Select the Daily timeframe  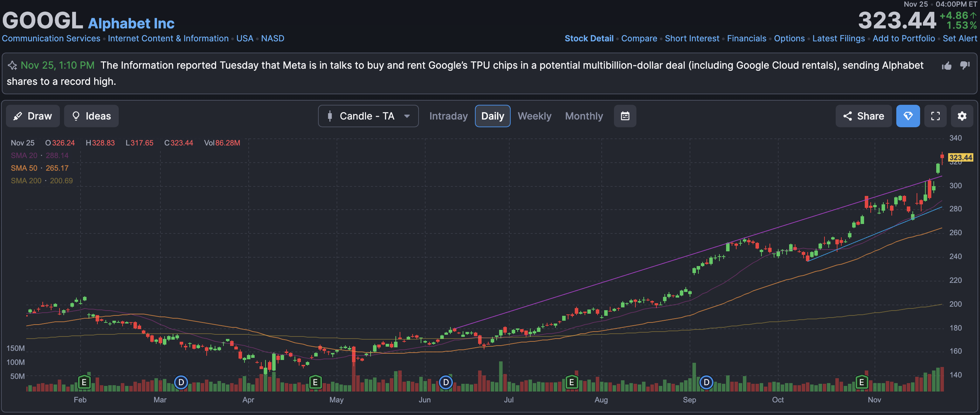(x=492, y=116)
